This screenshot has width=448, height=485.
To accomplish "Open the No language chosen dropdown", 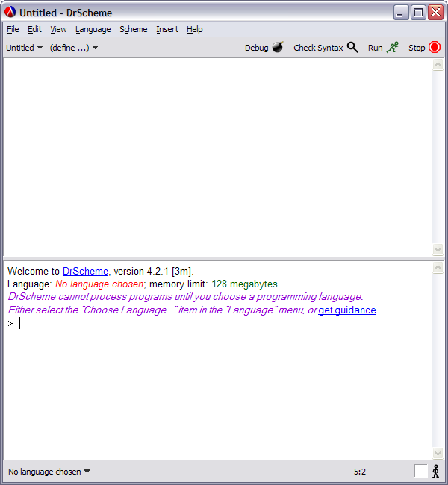I will (49, 472).
